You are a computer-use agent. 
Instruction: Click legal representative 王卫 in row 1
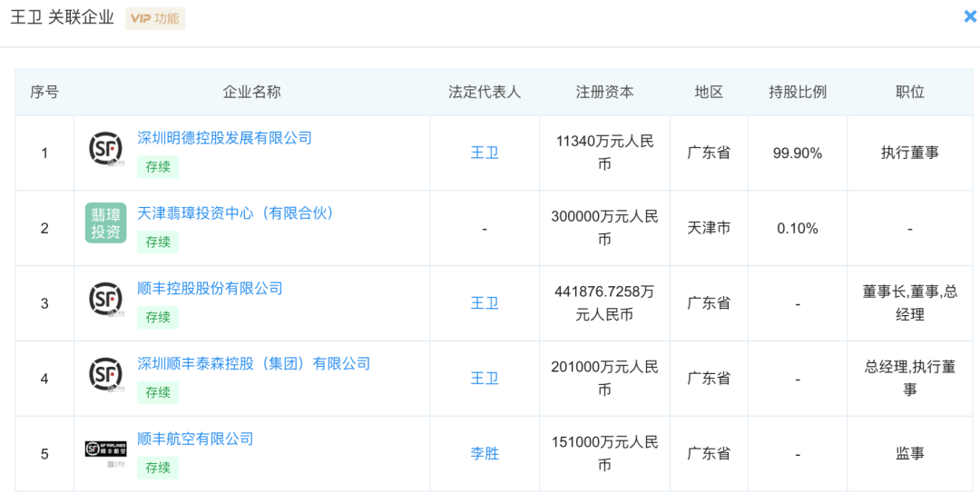click(485, 153)
